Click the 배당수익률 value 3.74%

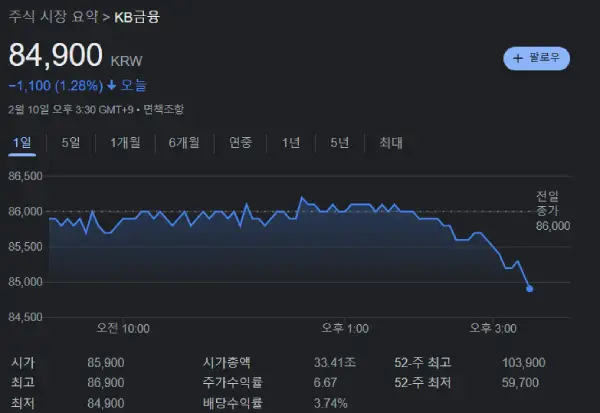pyautogui.click(x=331, y=403)
